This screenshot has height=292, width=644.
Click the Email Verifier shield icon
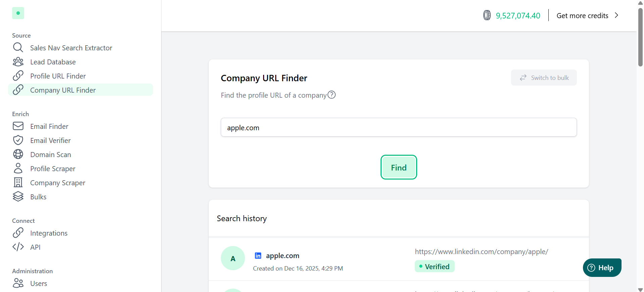(18, 140)
